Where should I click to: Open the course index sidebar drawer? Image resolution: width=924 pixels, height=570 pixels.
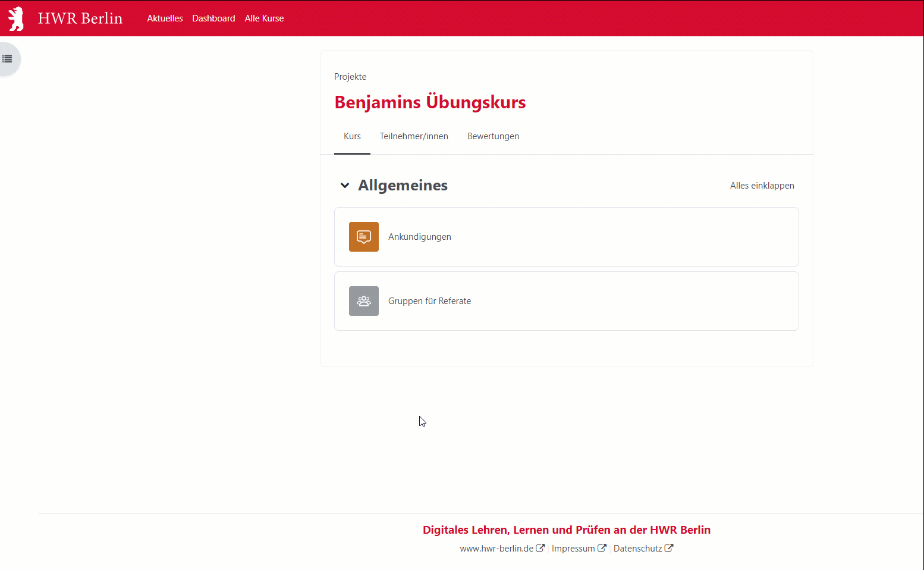(x=7, y=58)
